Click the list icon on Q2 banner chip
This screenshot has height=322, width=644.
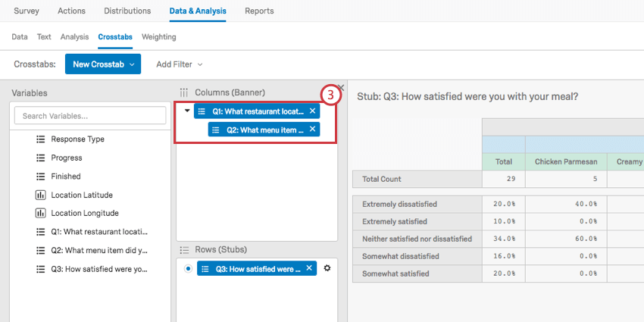216,130
